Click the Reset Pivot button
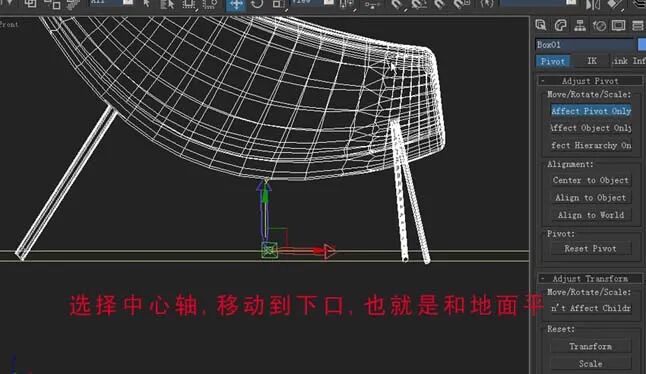The height and width of the screenshot is (374, 646). (x=591, y=249)
